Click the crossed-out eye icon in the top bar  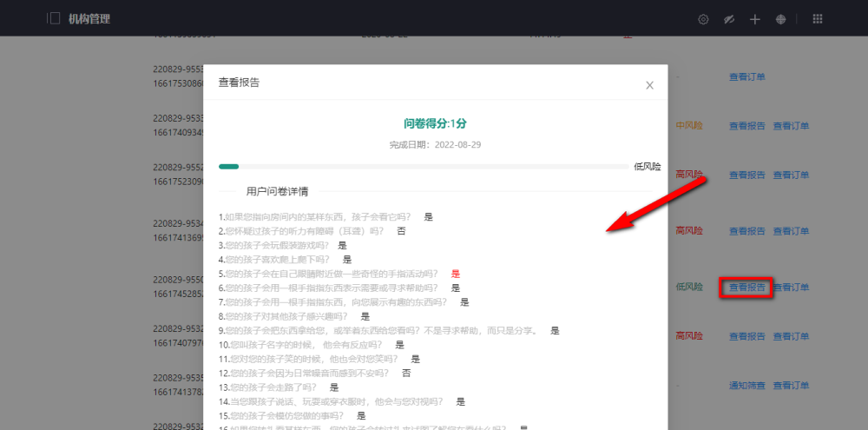click(729, 19)
